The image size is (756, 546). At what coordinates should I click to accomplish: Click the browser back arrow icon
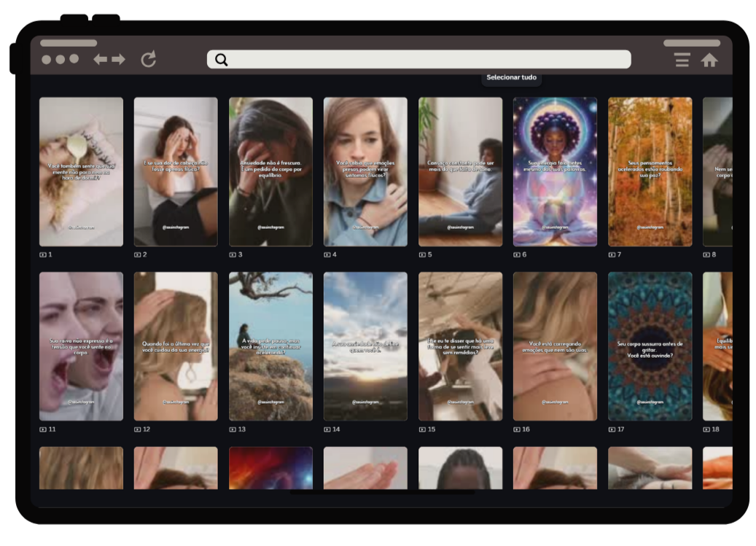(101, 59)
